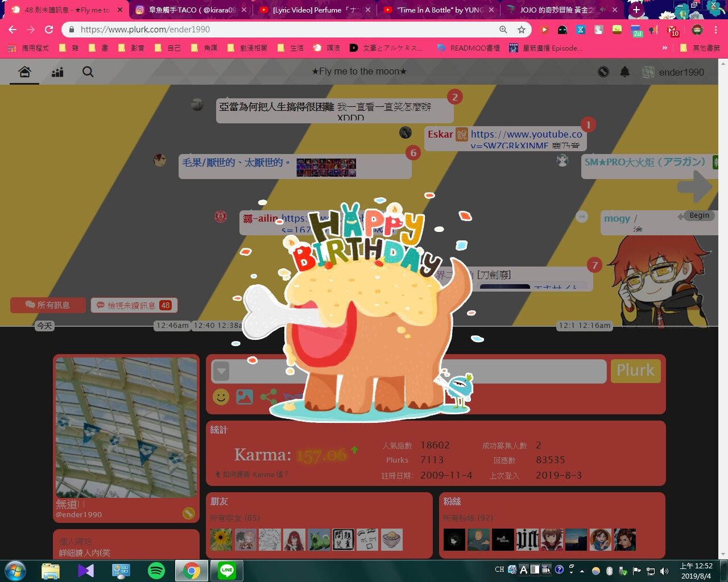Go back in browser history
The width and height of the screenshot is (728, 582).
coord(13,30)
